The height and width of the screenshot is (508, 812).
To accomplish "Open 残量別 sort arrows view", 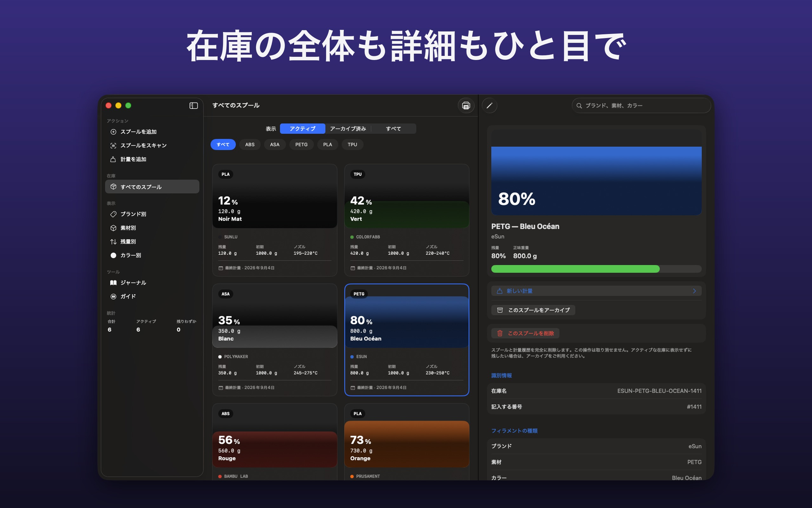I will click(x=113, y=241).
